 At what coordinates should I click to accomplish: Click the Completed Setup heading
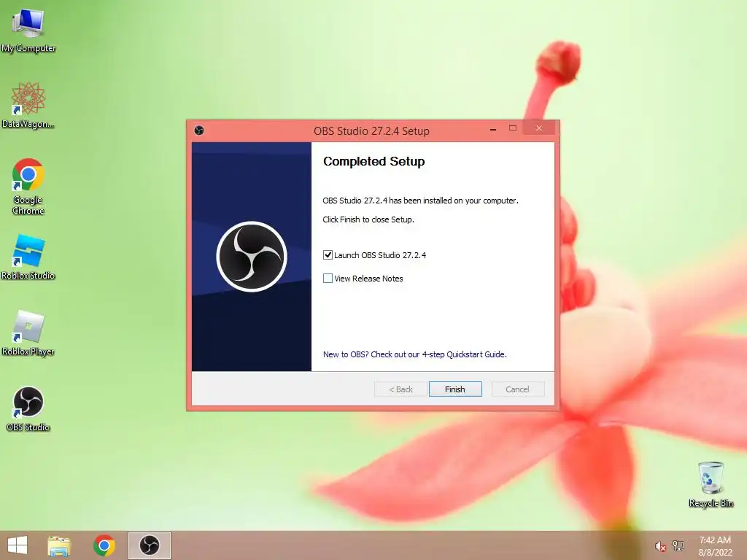[374, 161]
